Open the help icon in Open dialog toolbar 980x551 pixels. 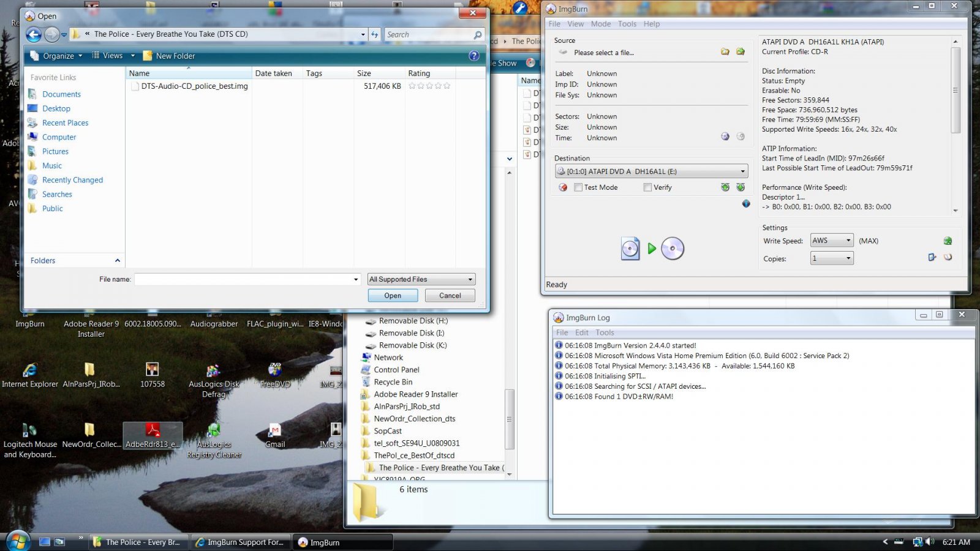(474, 56)
